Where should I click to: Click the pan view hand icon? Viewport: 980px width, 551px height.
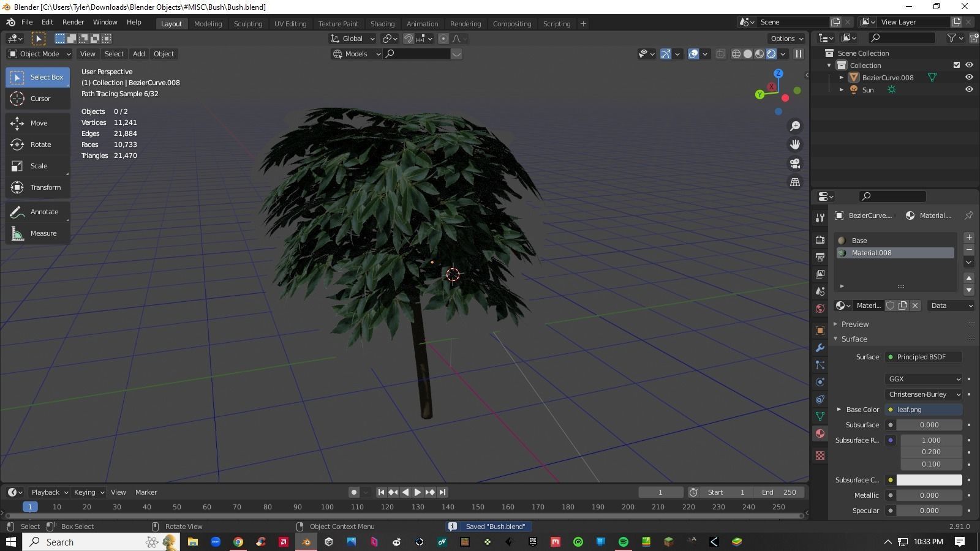point(795,144)
